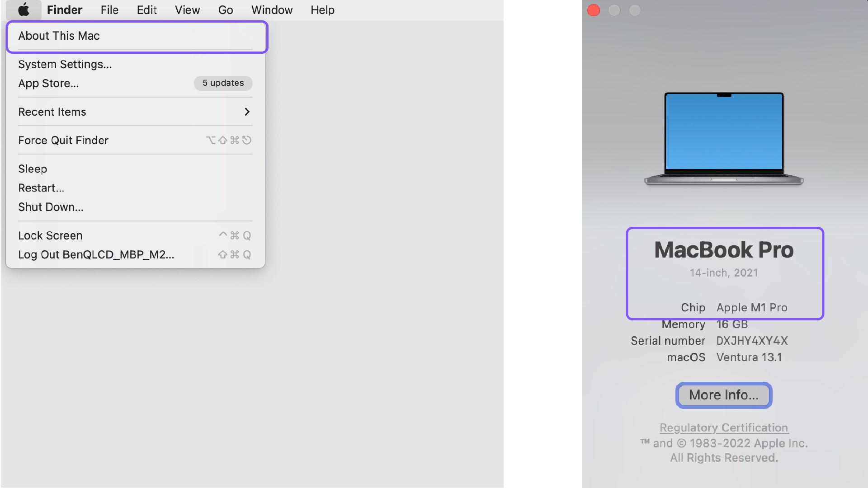Image resolution: width=868 pixels, height=488 pixels.
Task: Click Regulatory Certification link
Action: [x=724, y=427]
